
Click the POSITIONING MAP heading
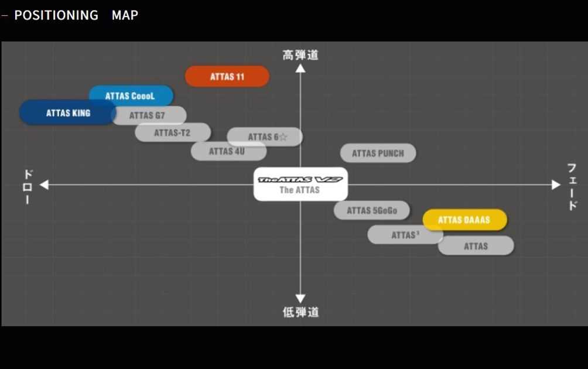click(x=76, y=15)
